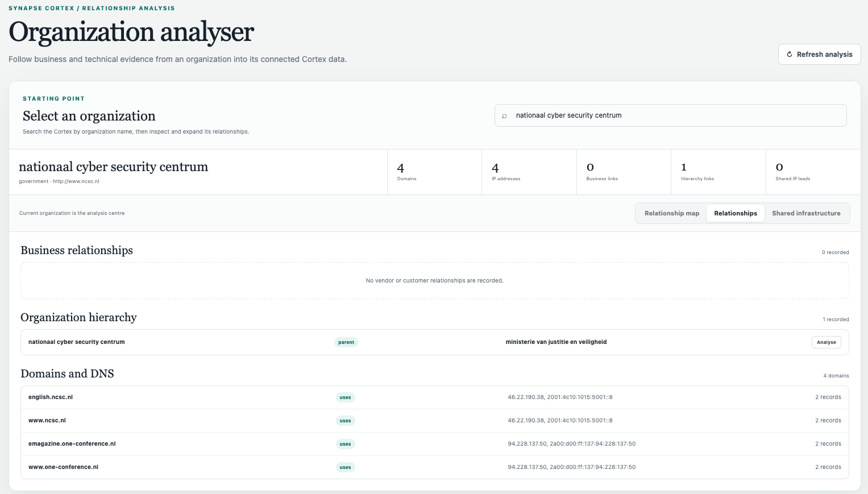Screen dimensions: 868x494
Task: Click the '0 recorded' label
Action: [835, 252]
